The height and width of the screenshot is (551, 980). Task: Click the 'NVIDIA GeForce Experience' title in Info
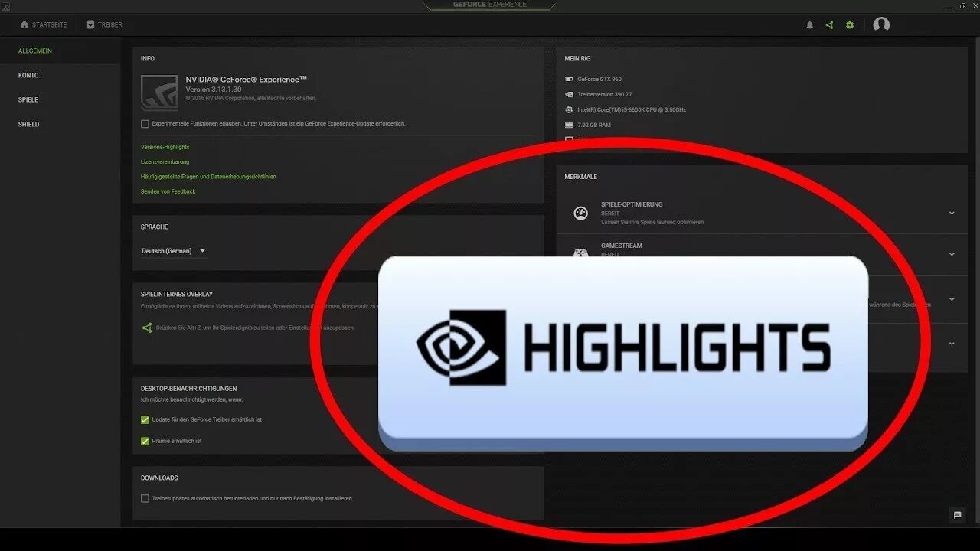tap(247, 80)
